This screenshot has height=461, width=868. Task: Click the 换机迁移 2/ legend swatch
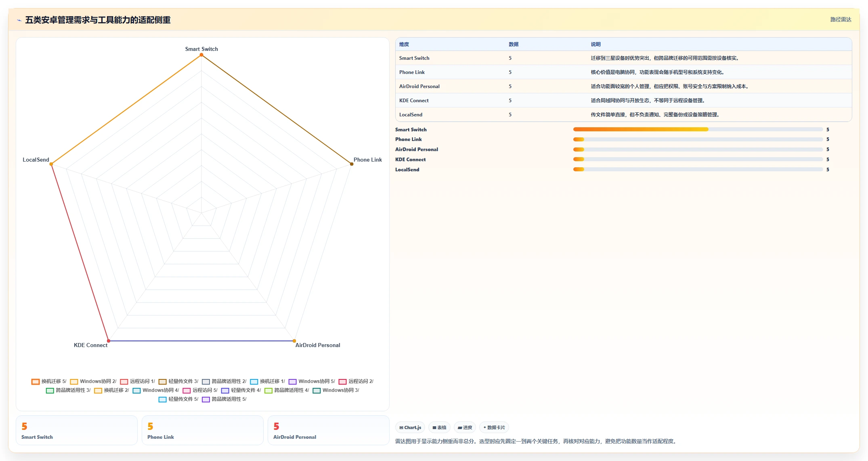(x=98, y=390)
